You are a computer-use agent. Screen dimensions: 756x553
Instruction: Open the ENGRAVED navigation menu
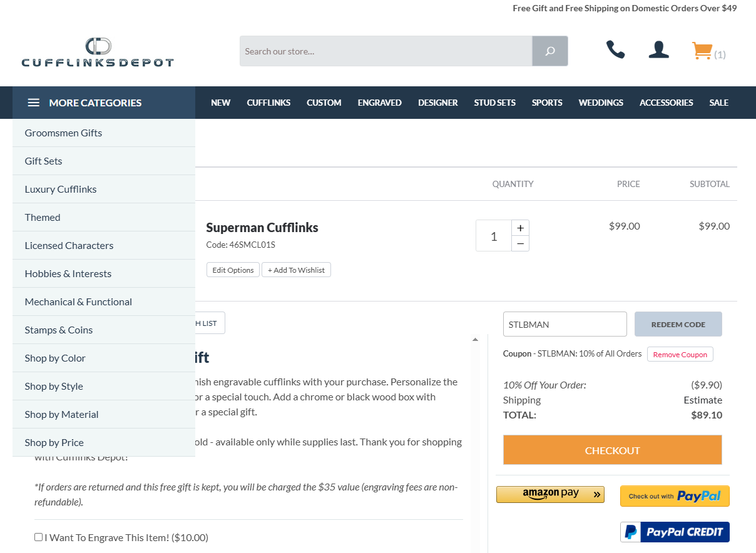point(380,103)
